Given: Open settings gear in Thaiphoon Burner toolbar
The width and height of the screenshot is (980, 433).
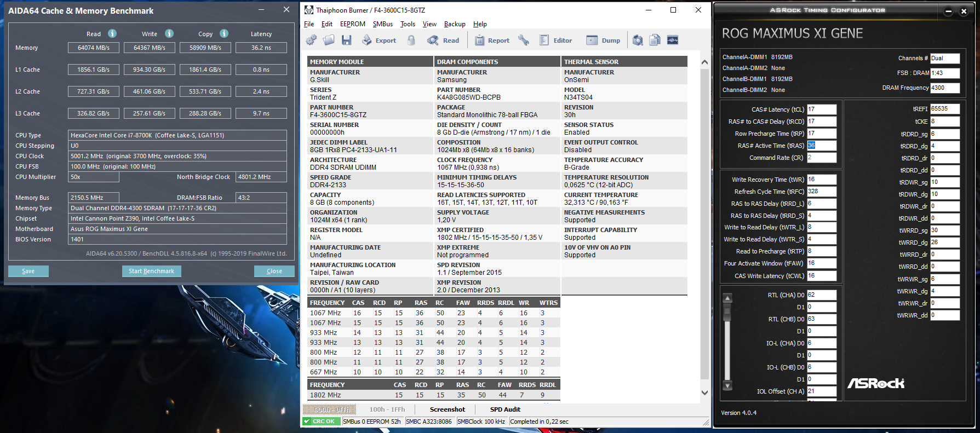Looking at the screenshot, I should tap(311, 40).
